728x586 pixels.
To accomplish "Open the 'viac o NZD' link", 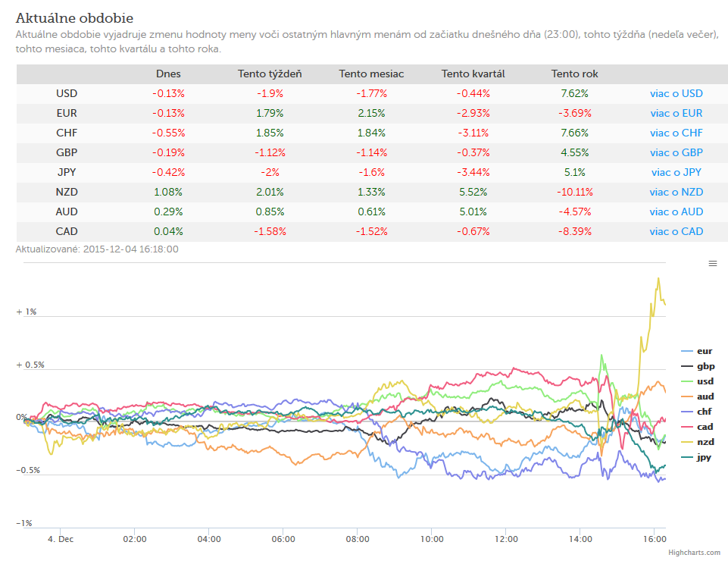I will pos(676,193).
